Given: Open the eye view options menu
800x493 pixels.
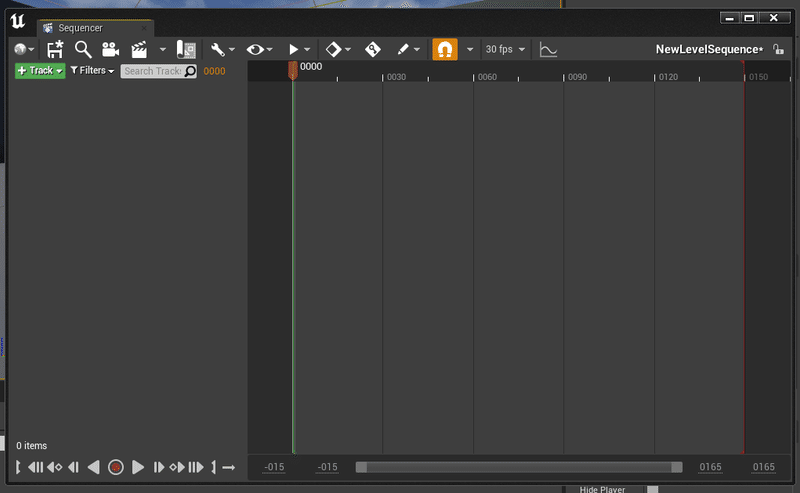Looking at the screenshot, I should tap(259, 50).
